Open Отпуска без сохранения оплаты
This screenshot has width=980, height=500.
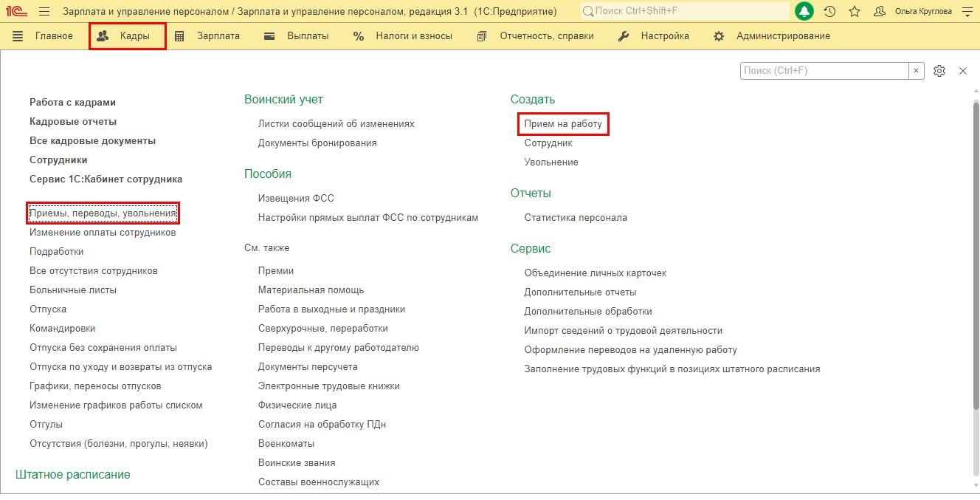103,348
